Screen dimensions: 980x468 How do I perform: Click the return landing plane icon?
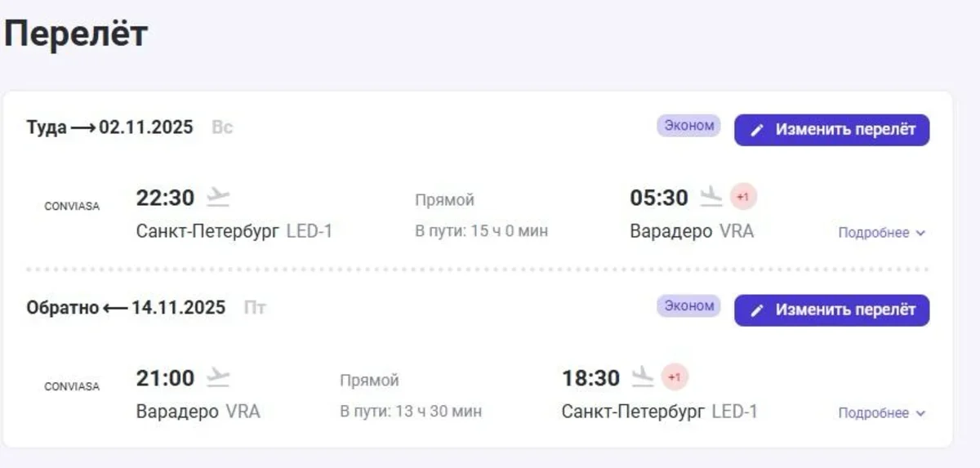coord(644,377)
